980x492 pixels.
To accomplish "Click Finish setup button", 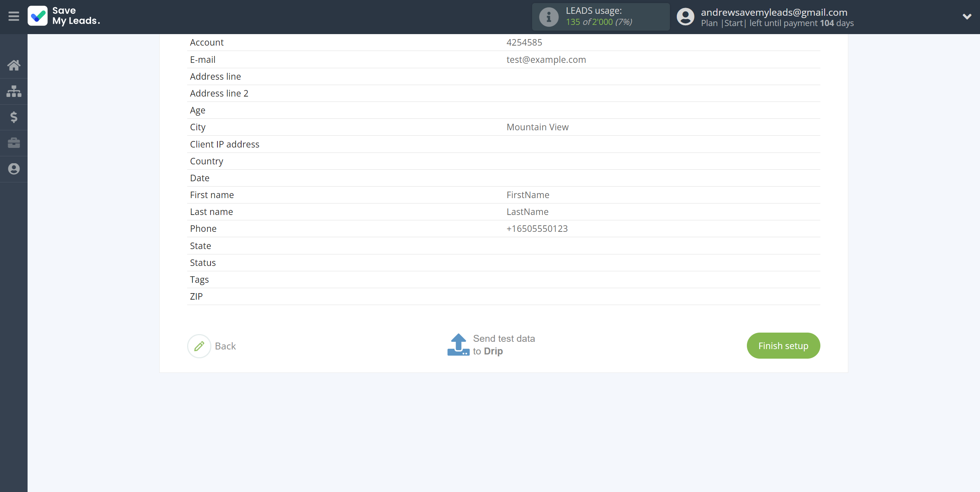I will point(783,346).
